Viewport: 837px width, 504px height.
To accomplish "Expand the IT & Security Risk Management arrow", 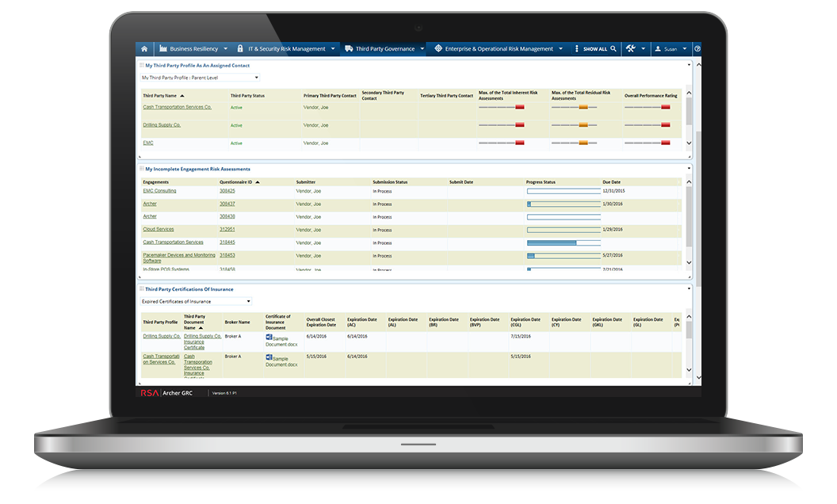I will pos(333,48).
